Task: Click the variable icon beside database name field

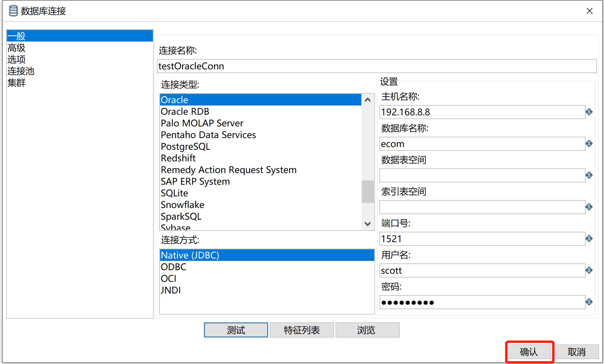Action: (589, 143)
